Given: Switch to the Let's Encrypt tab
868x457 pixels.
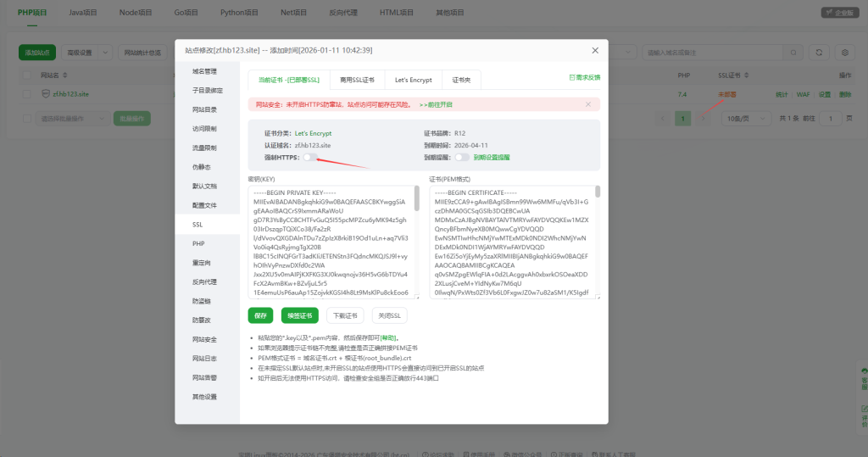Looking at the screenshot, I should click(x=413, y=80).
